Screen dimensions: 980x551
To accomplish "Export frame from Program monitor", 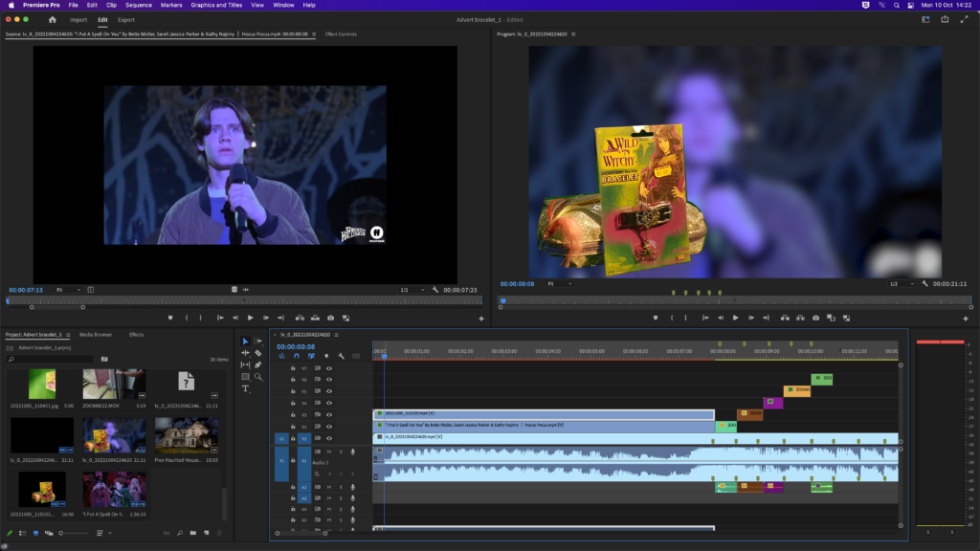I will 815,318.
